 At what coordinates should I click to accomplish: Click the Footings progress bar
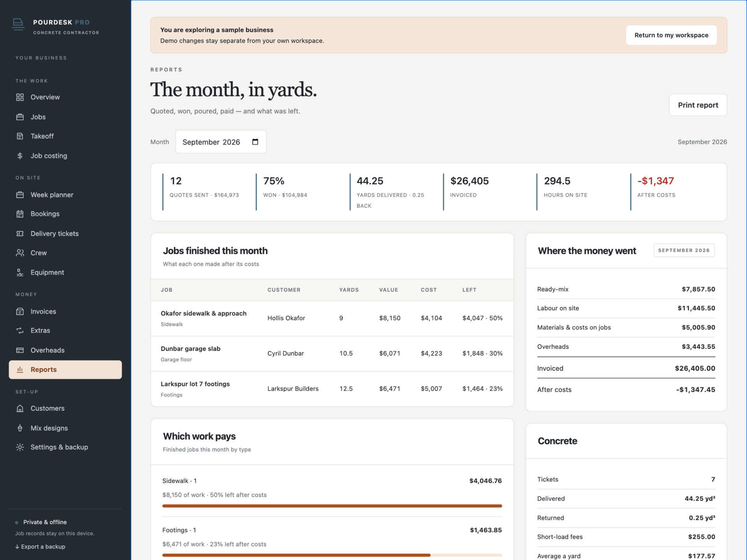(332, 555)
